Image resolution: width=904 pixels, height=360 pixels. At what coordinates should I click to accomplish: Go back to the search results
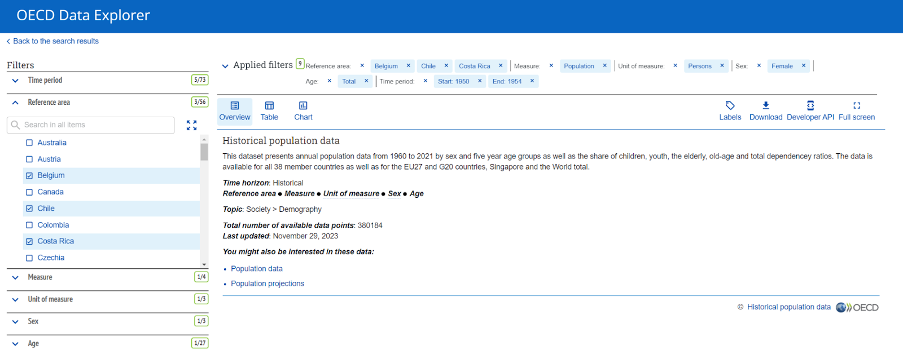(52, 42)
